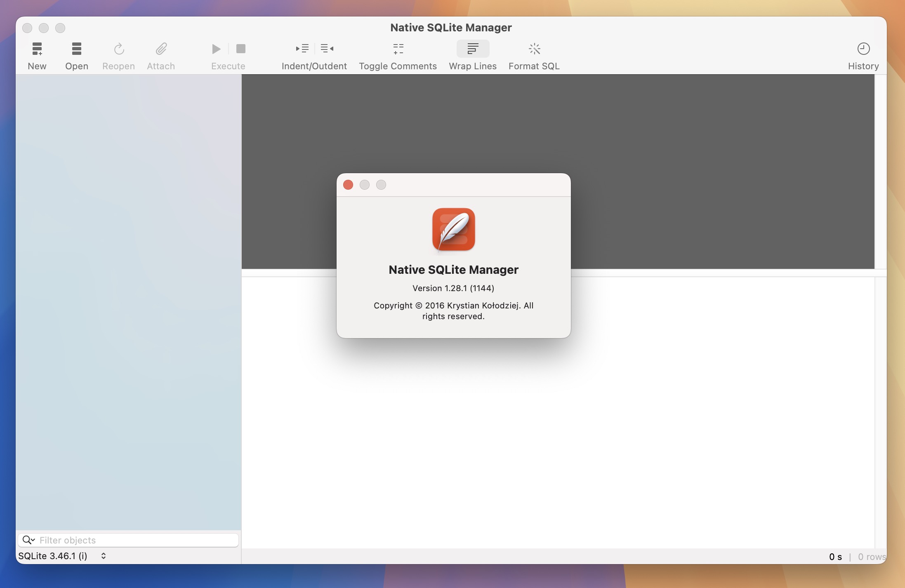The image size is (905, 588).
Task: Close the About Native SQLite Manager dialog
Action: [348, 185]
